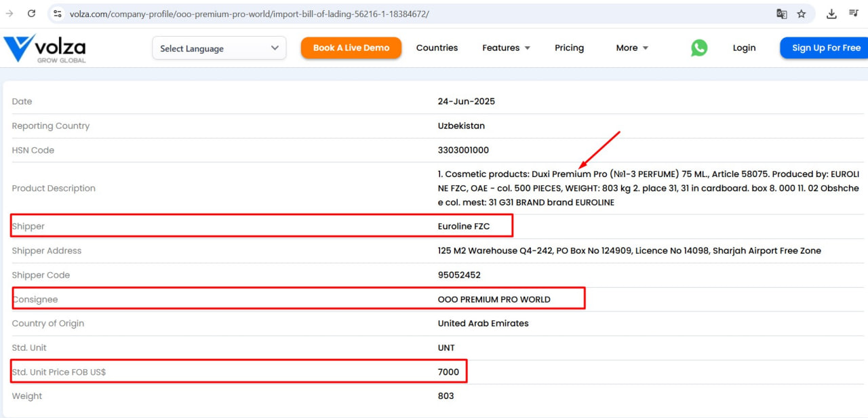Open the Select Language dropdown
The image size is (868, 418).
coord(219,48)
